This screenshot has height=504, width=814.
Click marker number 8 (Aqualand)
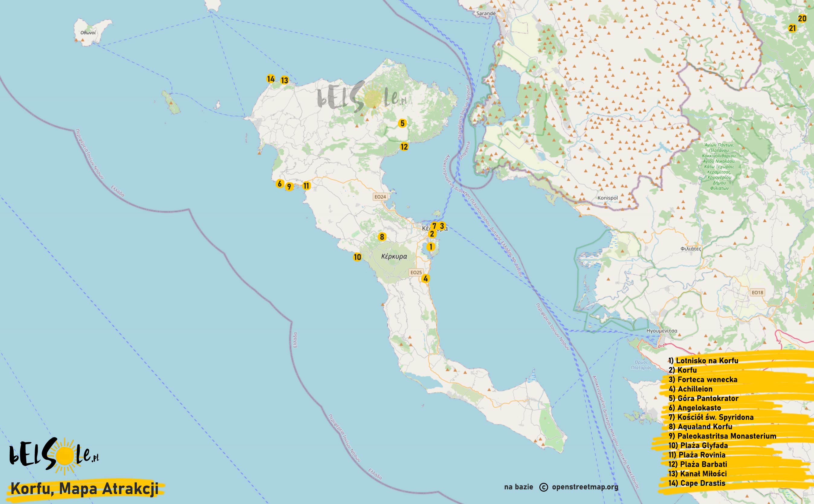[382, 237]
